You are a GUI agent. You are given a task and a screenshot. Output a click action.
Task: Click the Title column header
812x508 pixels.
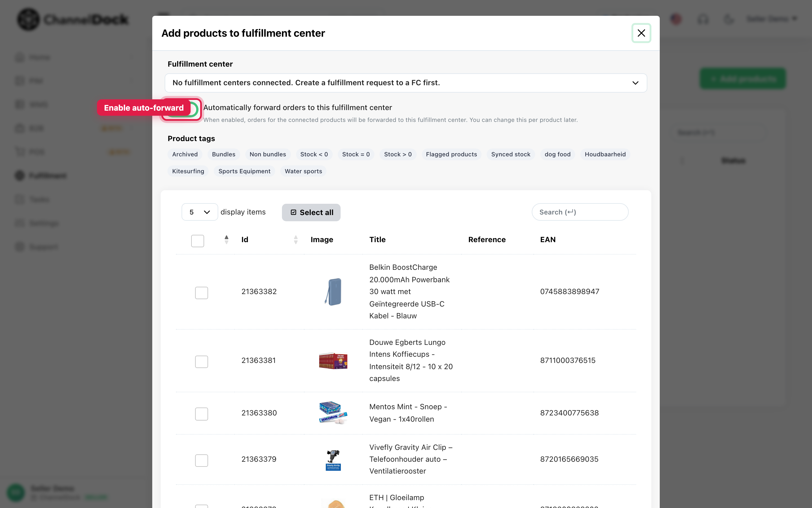[x=377, y=240]
